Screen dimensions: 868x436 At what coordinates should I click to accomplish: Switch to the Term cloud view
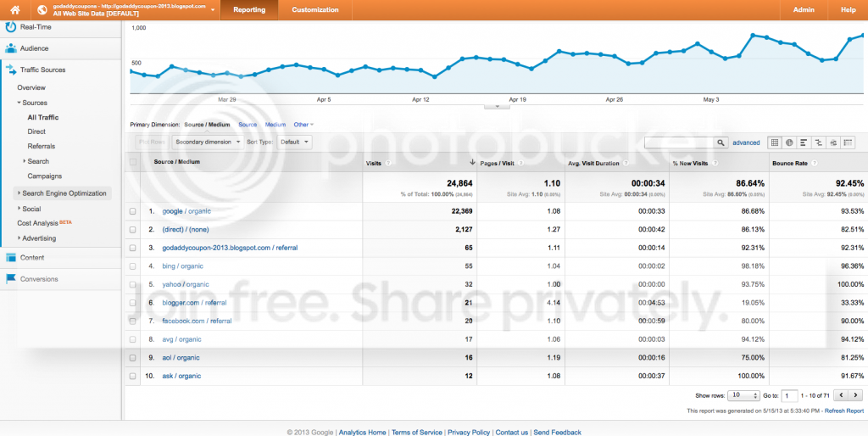[833, 143]
